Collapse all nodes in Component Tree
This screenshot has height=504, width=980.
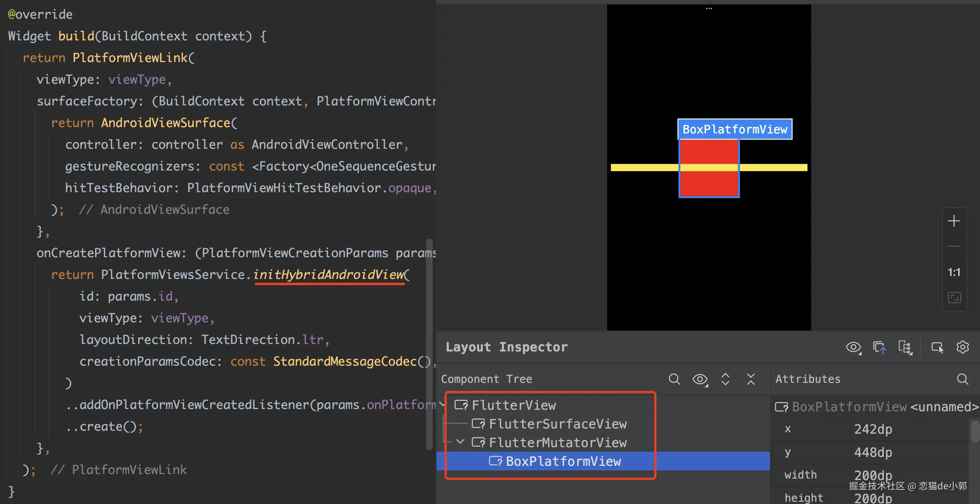pyautogui.click(x=751, y=379)
